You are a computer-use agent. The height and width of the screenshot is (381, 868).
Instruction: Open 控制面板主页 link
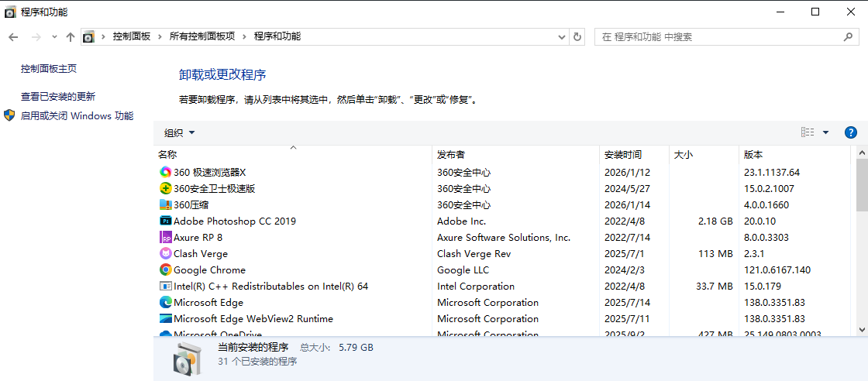[49, 69]
